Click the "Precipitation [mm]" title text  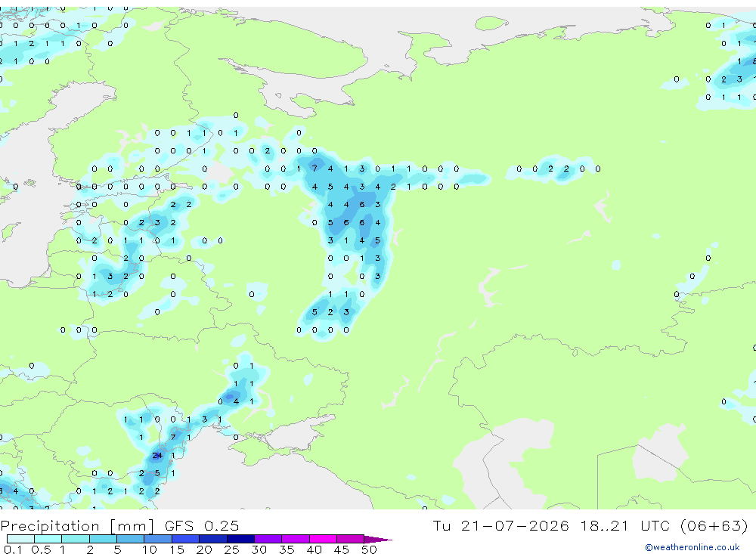(77, 526)
